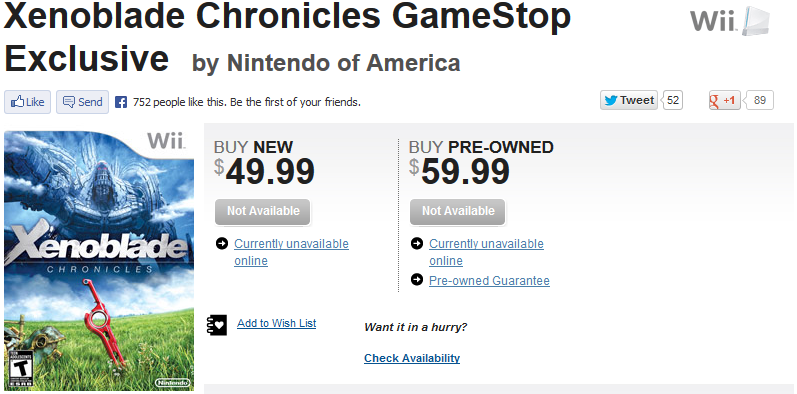Select the Add to Wish List link
797x394 pixels.
[277, 323]
